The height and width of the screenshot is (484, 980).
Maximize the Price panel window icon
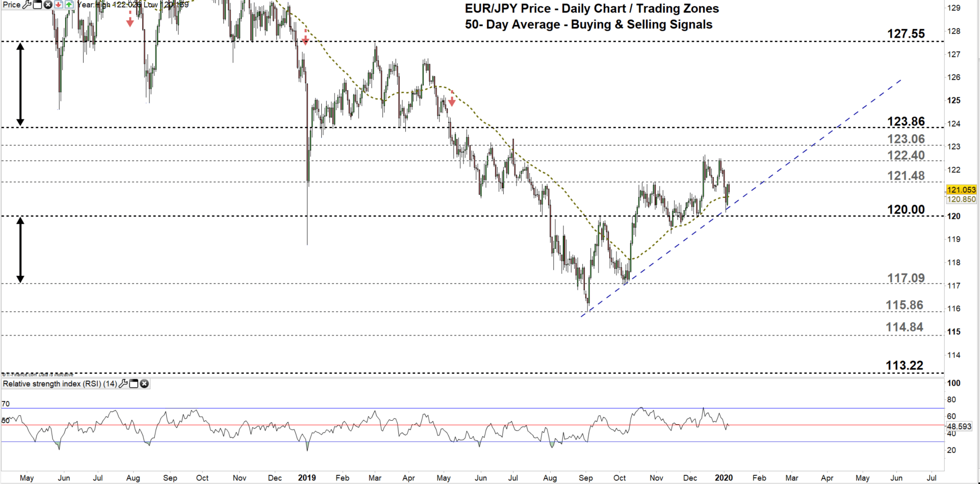click(x=37, y=5)
